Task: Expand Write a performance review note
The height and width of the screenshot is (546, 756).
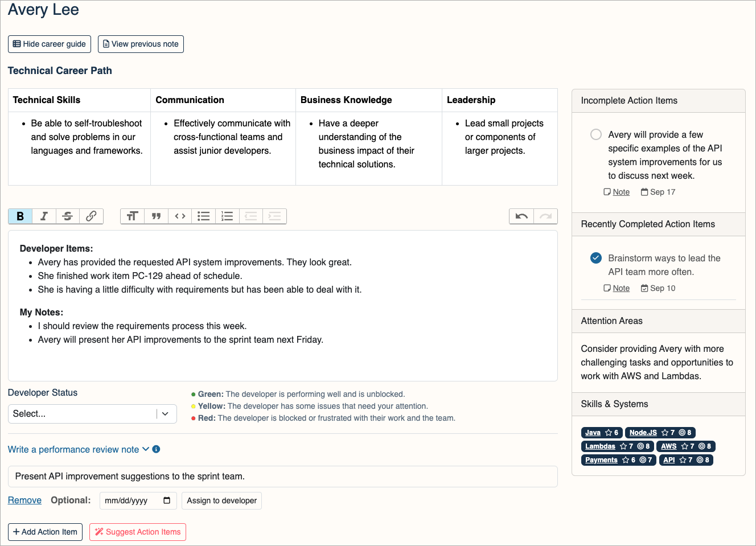Action: (x=79, y=449)
